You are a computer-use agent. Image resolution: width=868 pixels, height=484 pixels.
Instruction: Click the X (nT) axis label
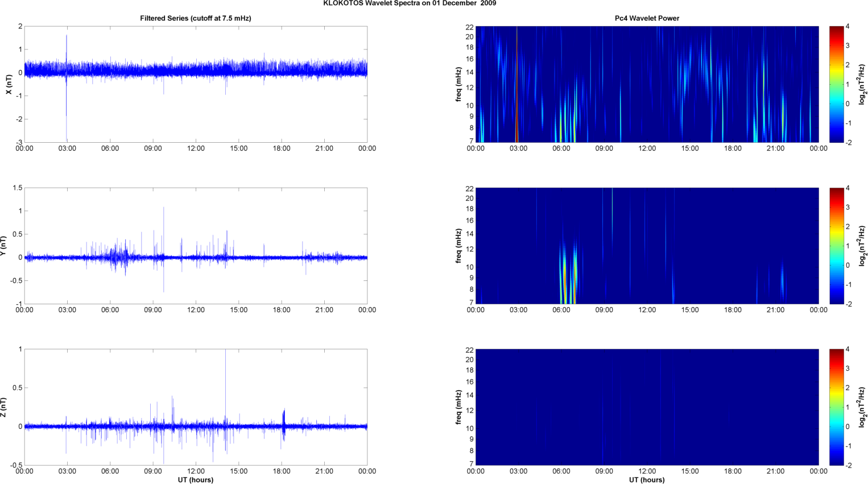coord(9,84)
